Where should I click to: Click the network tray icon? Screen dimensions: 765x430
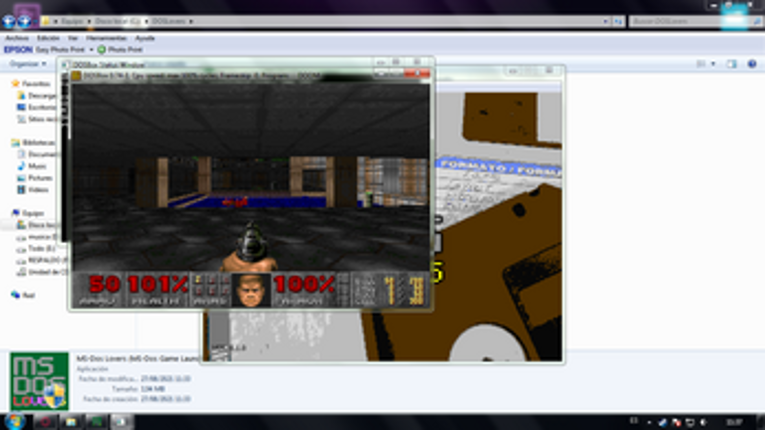690,422
